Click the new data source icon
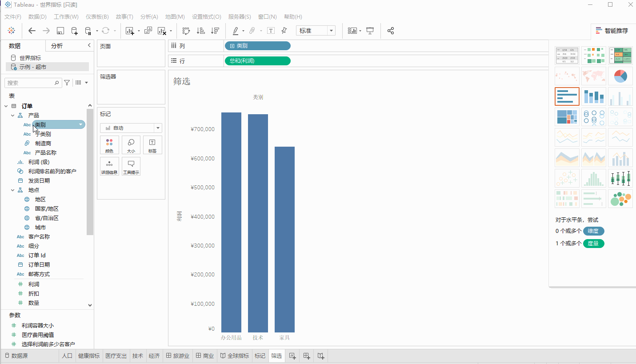Viewport: 636px width, 364px height. pyautogui.click(x=75, y=31)
